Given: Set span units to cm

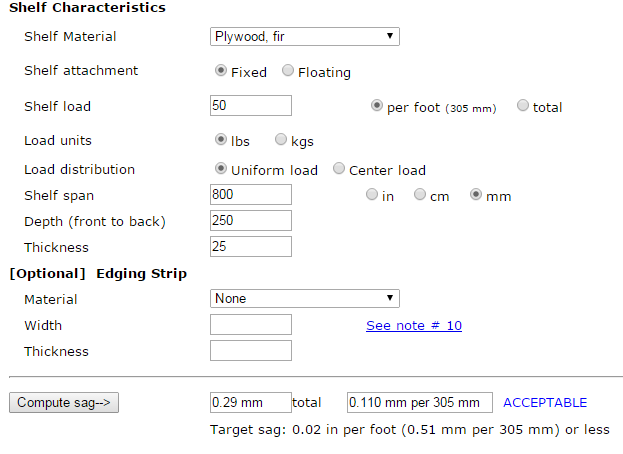Looking at the screenshot, I should pos(420,195).
